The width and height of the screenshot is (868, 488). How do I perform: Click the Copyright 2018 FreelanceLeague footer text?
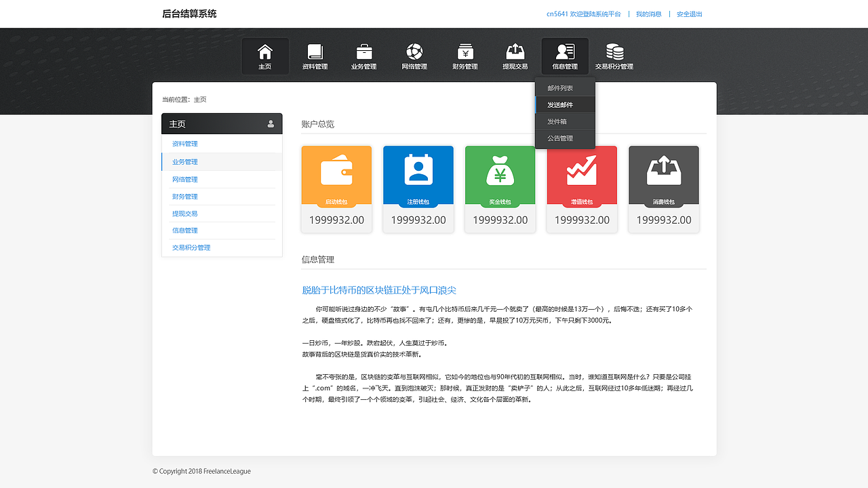pos(201,471)
